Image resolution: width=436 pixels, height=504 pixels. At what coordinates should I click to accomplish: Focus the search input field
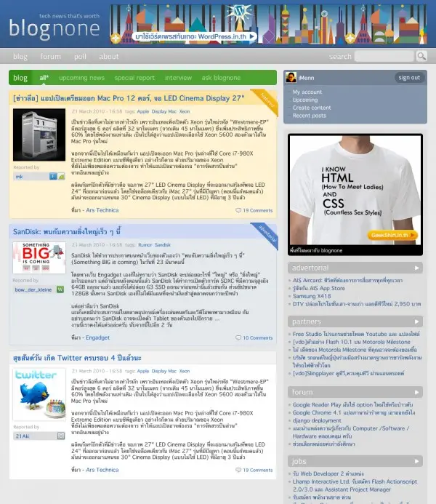click(x=384, y=56)
